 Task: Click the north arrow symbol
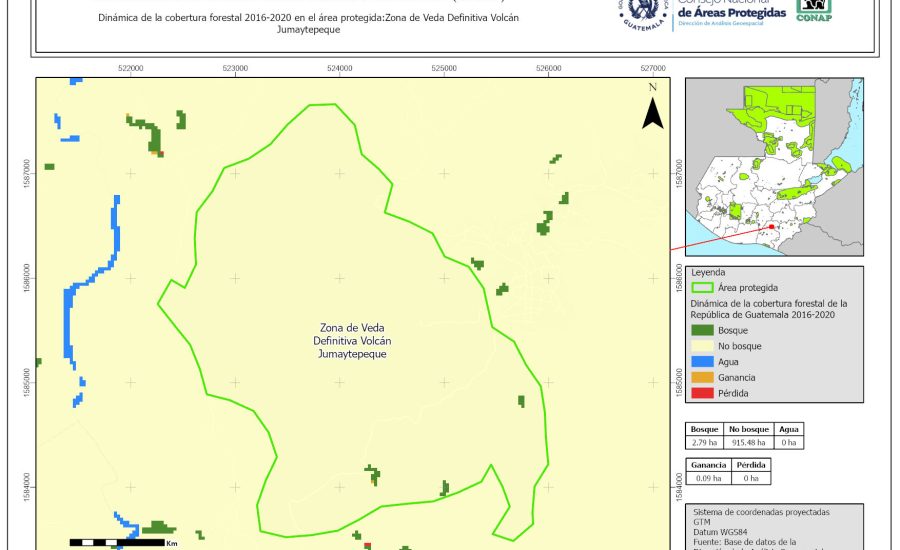pyautogui.click(x=652, y=109)
